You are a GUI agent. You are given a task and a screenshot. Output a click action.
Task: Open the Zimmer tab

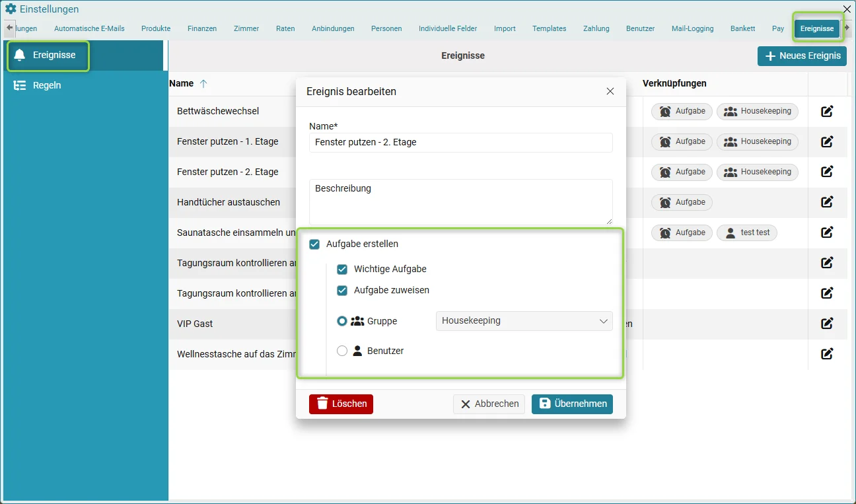[246, 28]
